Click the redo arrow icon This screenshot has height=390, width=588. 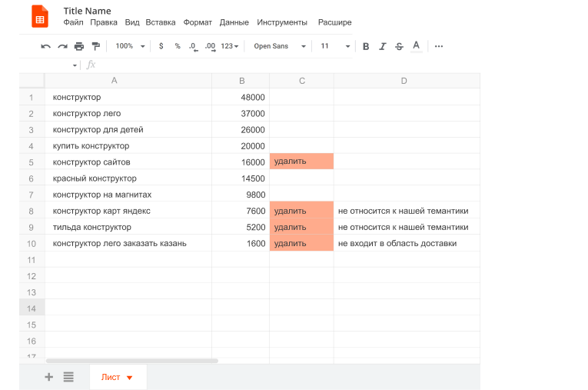(62, 47)
